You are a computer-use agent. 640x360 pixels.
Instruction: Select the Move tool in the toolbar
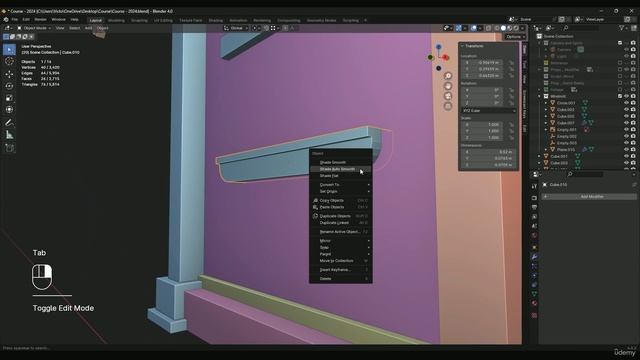tap(9, 74)
